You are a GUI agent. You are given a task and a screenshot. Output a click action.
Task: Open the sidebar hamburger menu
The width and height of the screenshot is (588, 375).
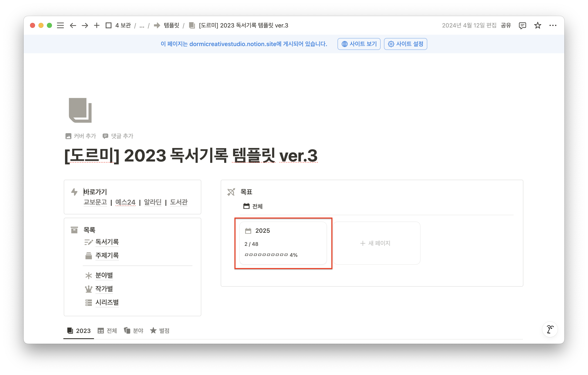pos(60,25)
